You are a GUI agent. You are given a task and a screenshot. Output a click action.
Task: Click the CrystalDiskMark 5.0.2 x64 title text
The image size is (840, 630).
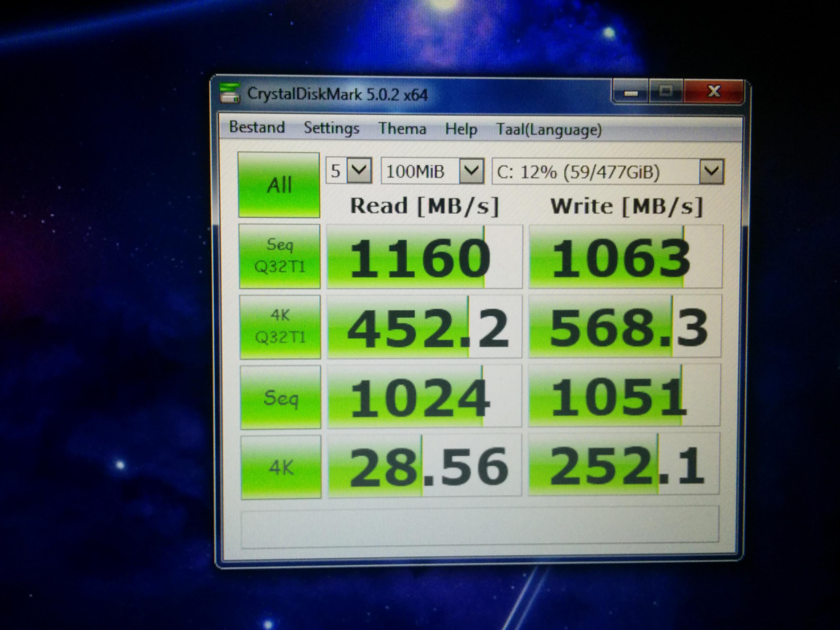coord(338,94)
